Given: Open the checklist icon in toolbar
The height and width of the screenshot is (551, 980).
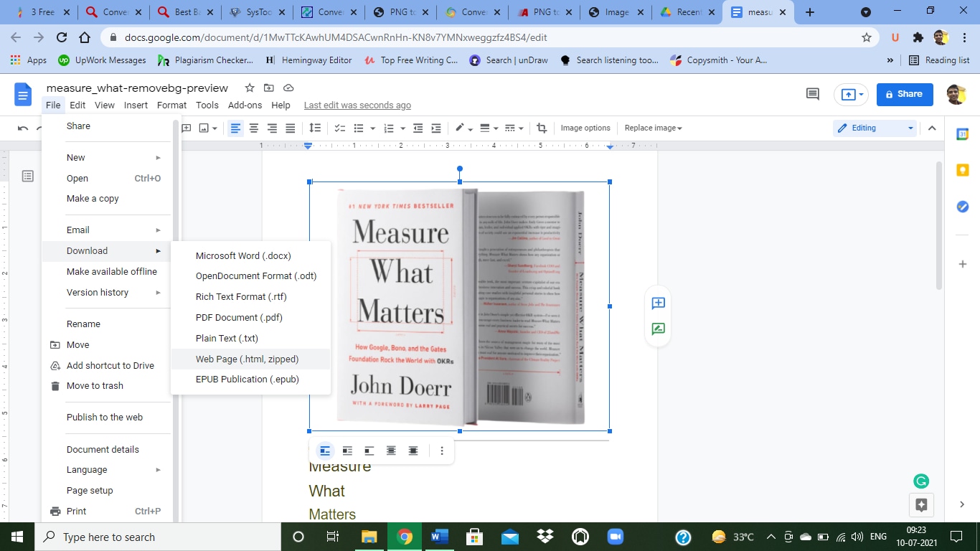Looking at the screenshot, I should [340, 128].
